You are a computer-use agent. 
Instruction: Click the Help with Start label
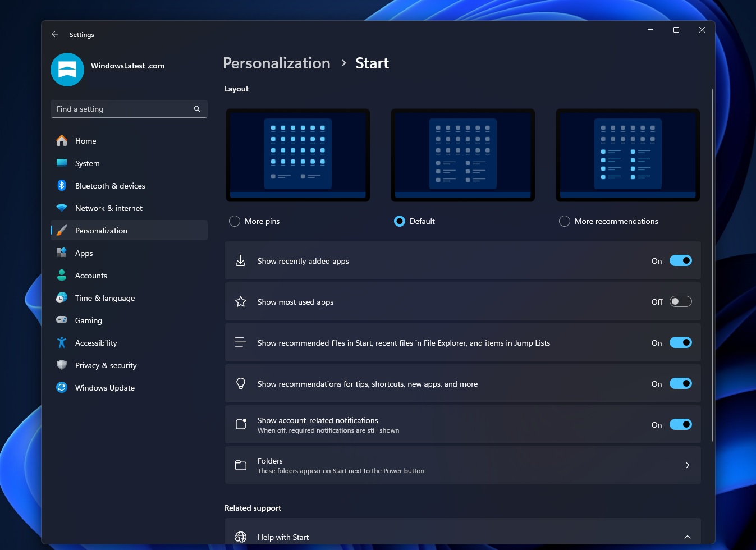click(283, 537)
